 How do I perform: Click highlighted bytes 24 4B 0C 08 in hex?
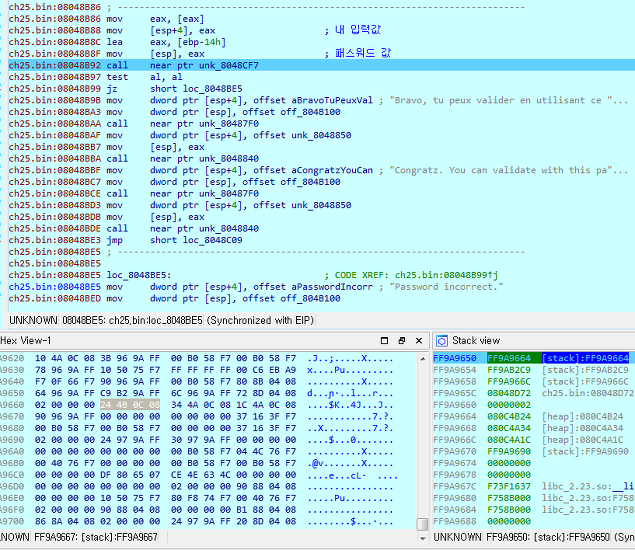click(x=130, y=405)
